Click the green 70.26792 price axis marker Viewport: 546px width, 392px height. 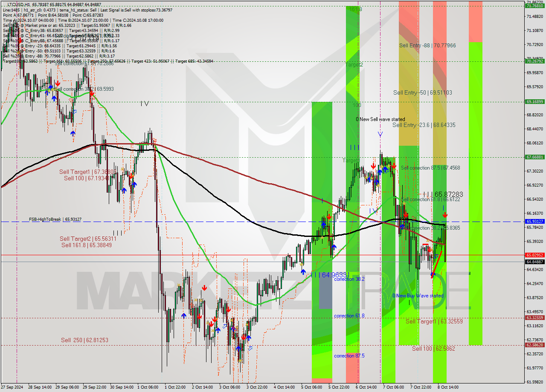click(535, 61)
